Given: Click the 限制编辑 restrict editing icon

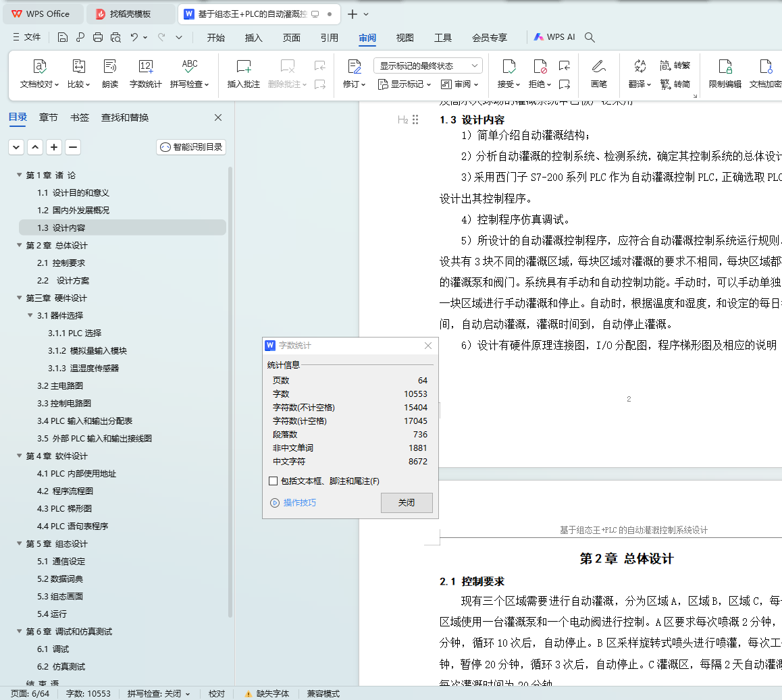Looking at the screenshot, I should click(725, 67).
